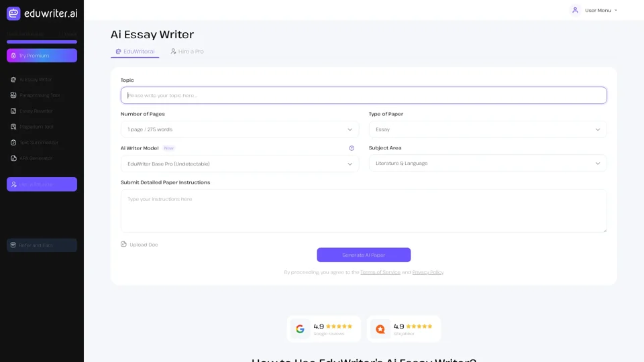
Task: Click the eduwriter.ai robot logo icon
Action: pos(13,13)
